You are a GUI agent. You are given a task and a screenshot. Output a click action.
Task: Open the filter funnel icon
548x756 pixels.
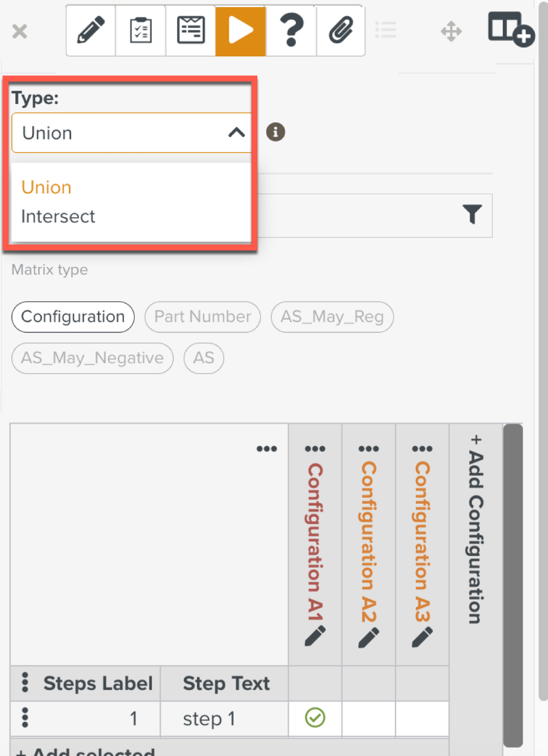(x=472, y=215)
